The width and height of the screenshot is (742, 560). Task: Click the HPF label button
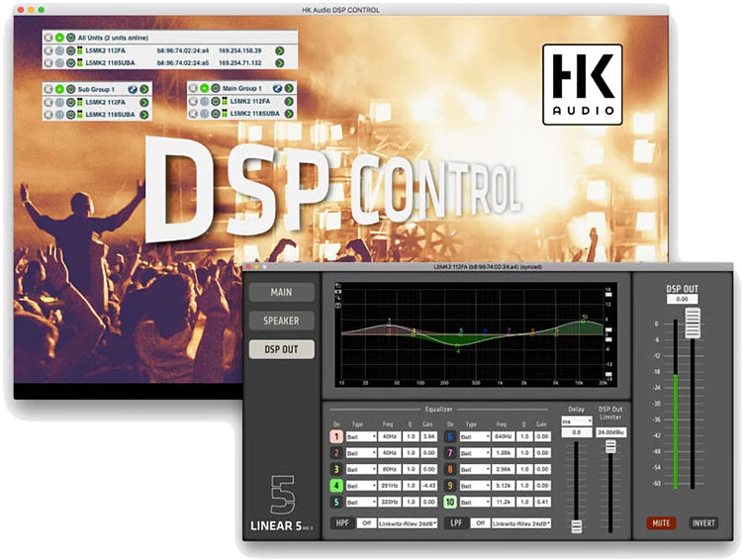coord(342,523)
